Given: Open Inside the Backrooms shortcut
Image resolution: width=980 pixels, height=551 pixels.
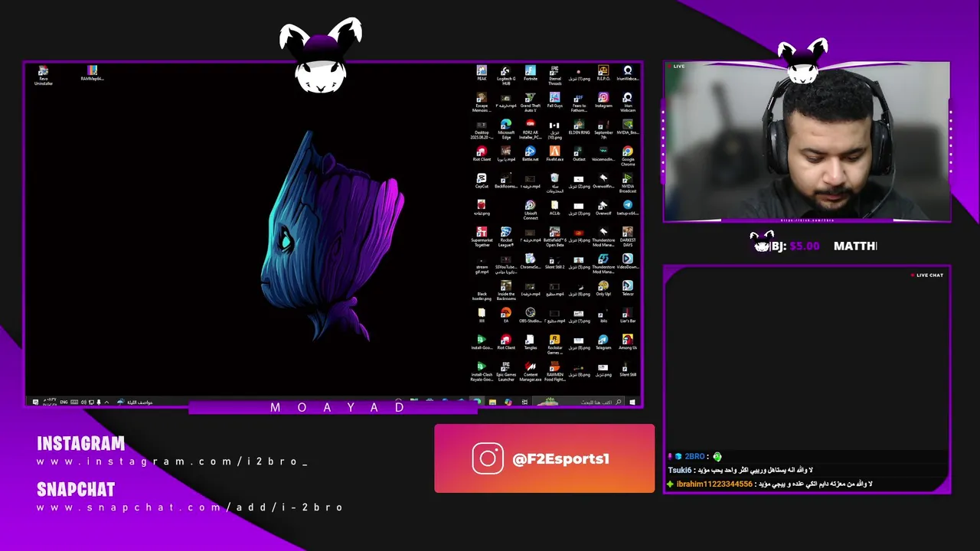Looking at the screenshot, I should [x=506, y=289].
